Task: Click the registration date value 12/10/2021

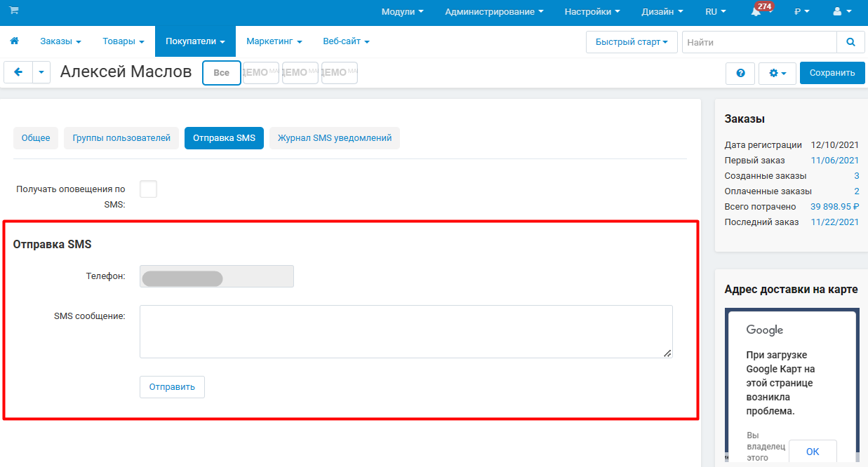Action: (x=835, y=145)
